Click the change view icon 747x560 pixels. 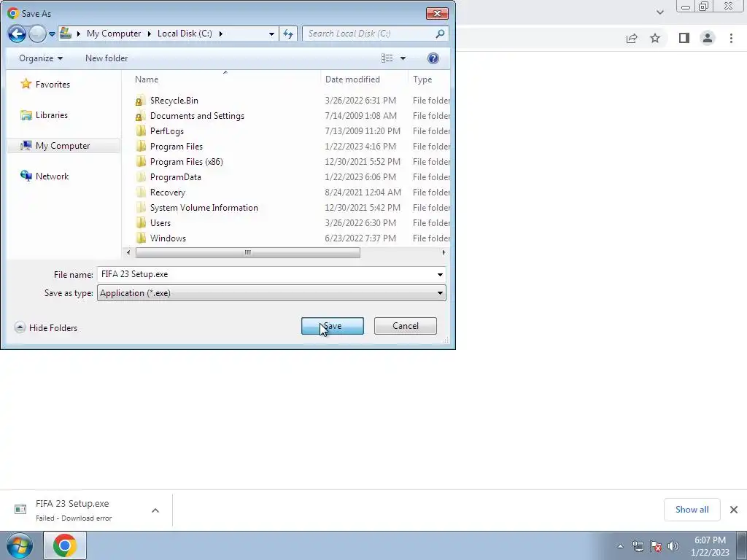(387, 58)
